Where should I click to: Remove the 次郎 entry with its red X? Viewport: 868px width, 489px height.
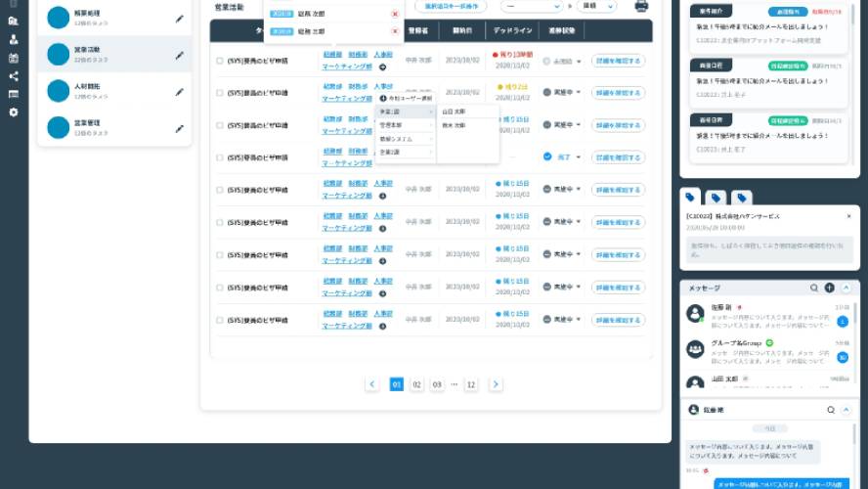(395, 14)
